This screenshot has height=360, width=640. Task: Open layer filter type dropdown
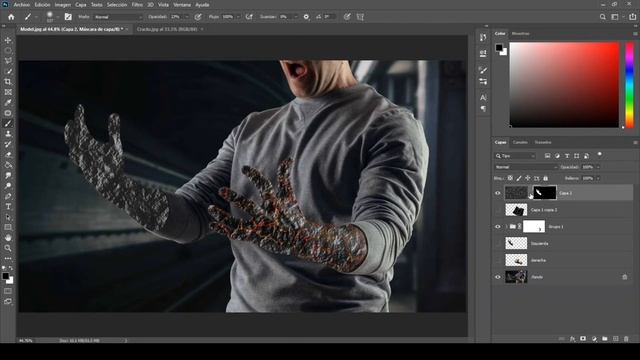[515, 156]
